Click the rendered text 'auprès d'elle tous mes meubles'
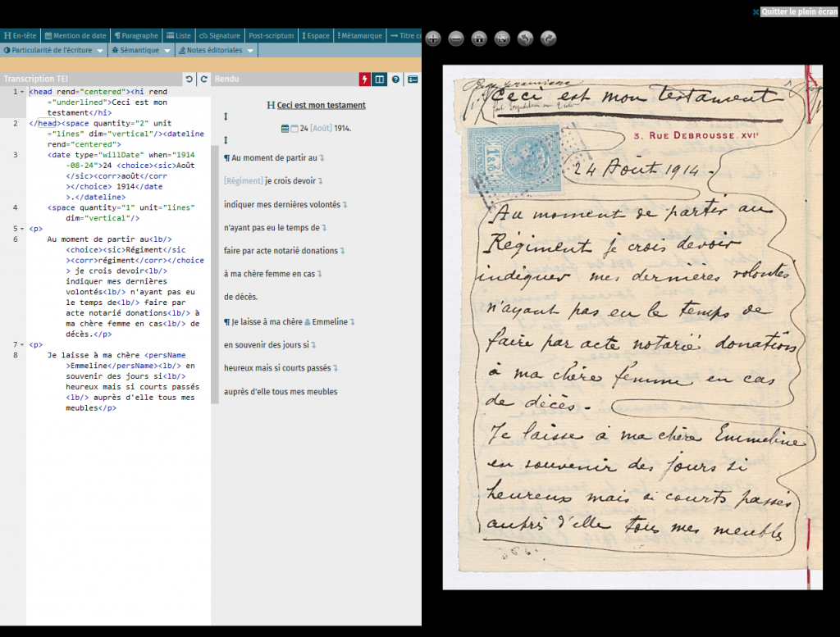Viewport: 840px width, 637px height. pos(281,392)
